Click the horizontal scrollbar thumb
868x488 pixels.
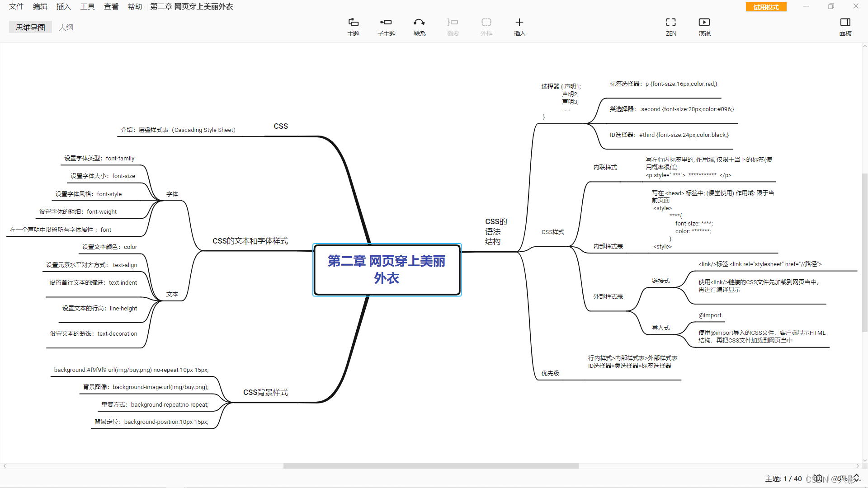(431, 466)
